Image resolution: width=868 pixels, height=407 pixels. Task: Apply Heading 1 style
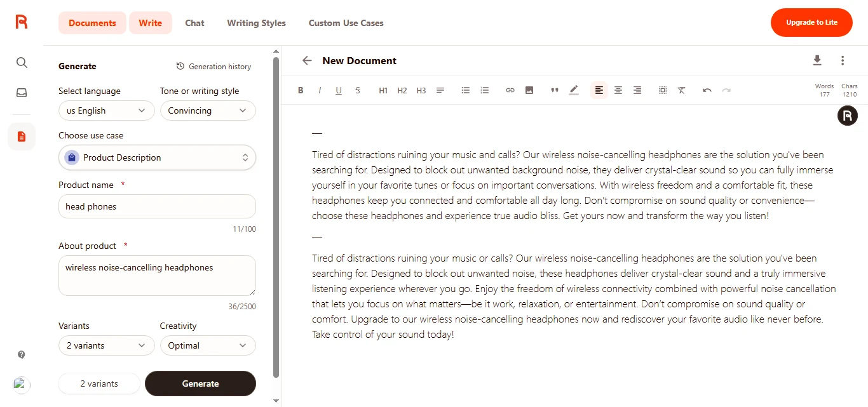coord(383,91)
